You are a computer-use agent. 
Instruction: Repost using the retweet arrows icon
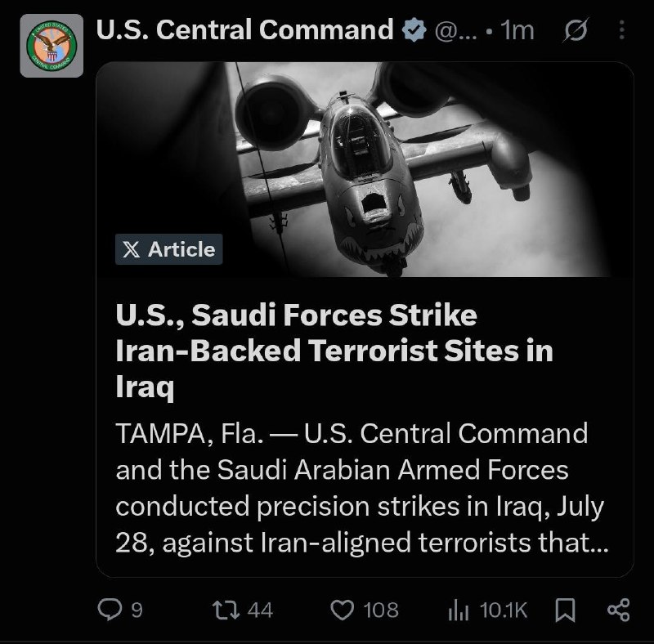pyautogui.click(x=226, y=610)
